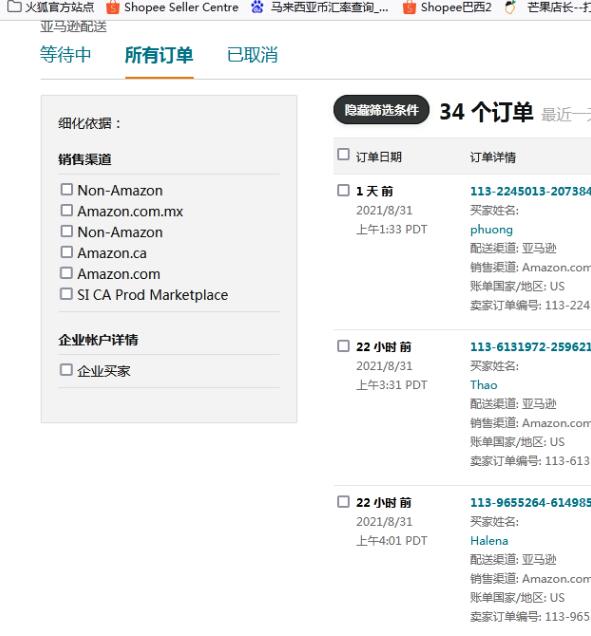Click the 上午1:33 PDT timestamp
Viewport: 591px width, 636px height.
coord(392,230)
